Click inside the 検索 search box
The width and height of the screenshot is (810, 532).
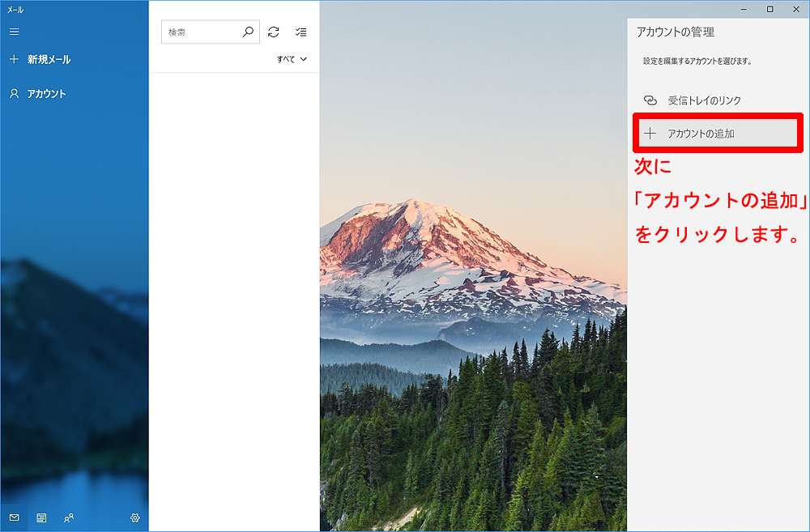click(201, 32)
